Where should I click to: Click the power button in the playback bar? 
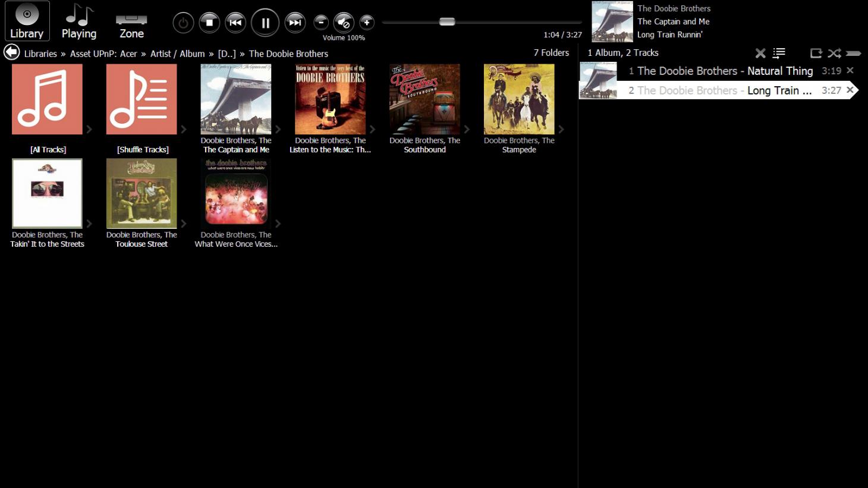[x=183, y=23]
